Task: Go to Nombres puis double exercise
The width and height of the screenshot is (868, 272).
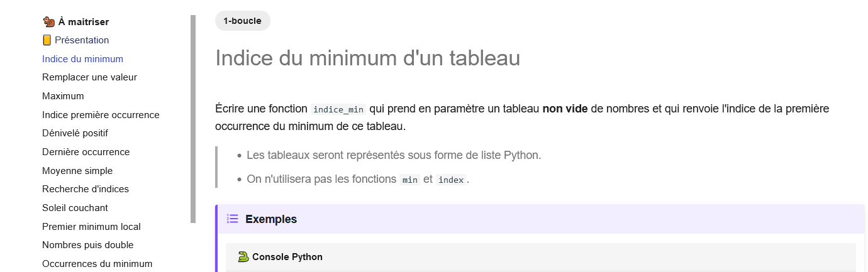Action: pos(88,245)
